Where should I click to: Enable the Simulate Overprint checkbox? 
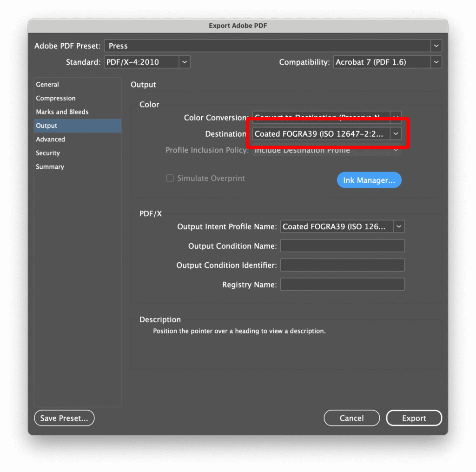coord(170,178)
